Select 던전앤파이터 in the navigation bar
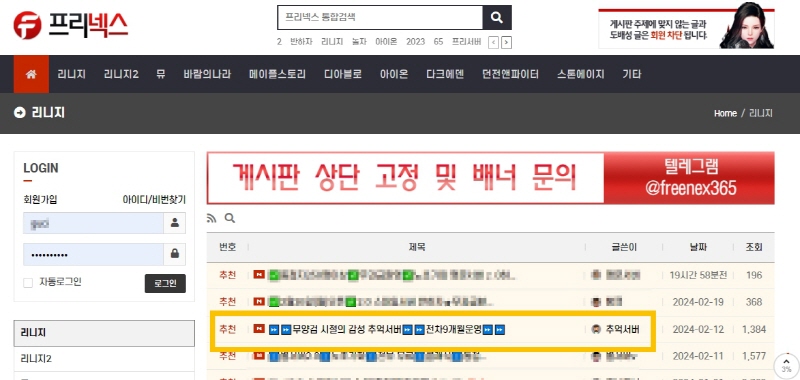This screenshot has width=800, height=380. pos(511,74)
